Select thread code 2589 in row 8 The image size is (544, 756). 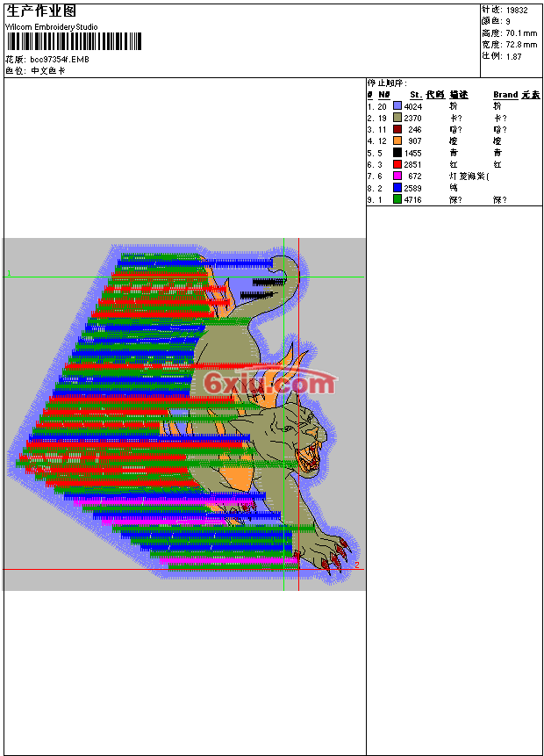412,189
